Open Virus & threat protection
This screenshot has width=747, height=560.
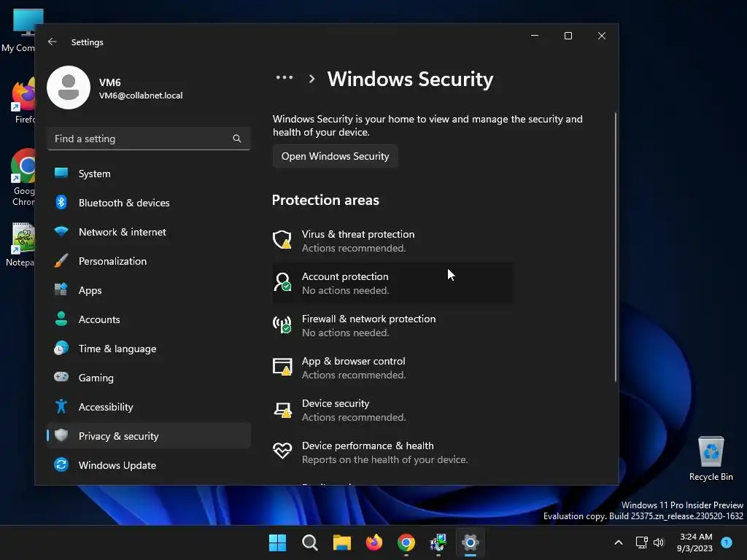pyautogui.click(x=393, y=241)
